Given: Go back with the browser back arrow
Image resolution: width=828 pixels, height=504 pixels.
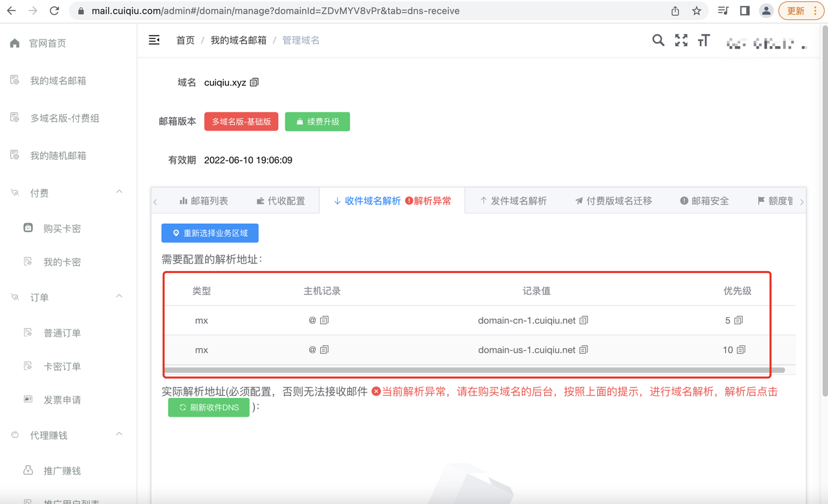Looking at the screenshot, I should (x=12, y=11).
